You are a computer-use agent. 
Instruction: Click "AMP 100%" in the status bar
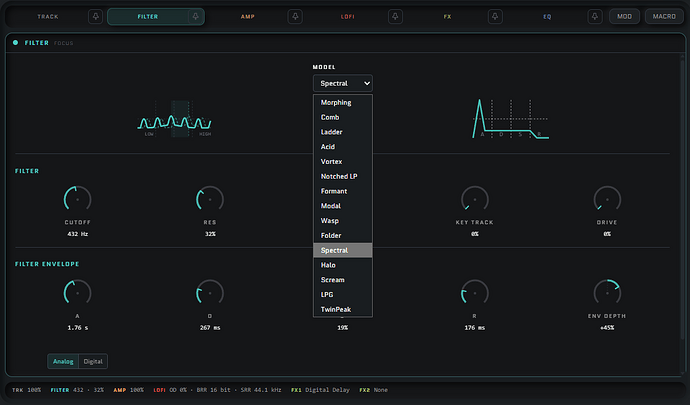[x=128, y=390]
